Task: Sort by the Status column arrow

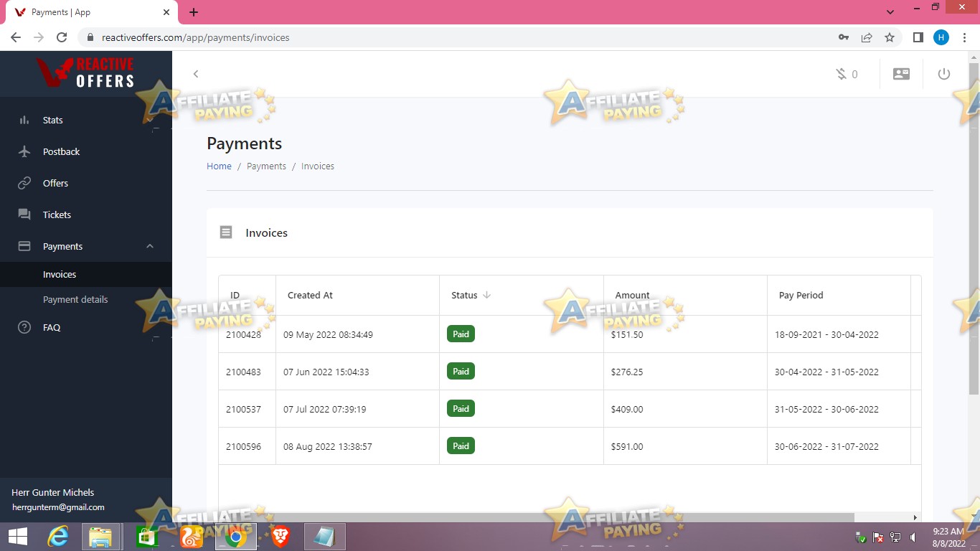Action: [486, 295]
